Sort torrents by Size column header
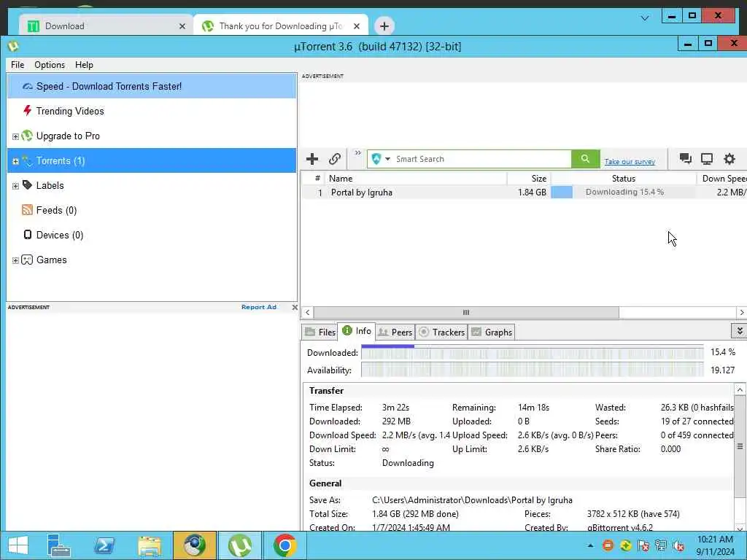747x560 pixels. click(x=529, y=178)
